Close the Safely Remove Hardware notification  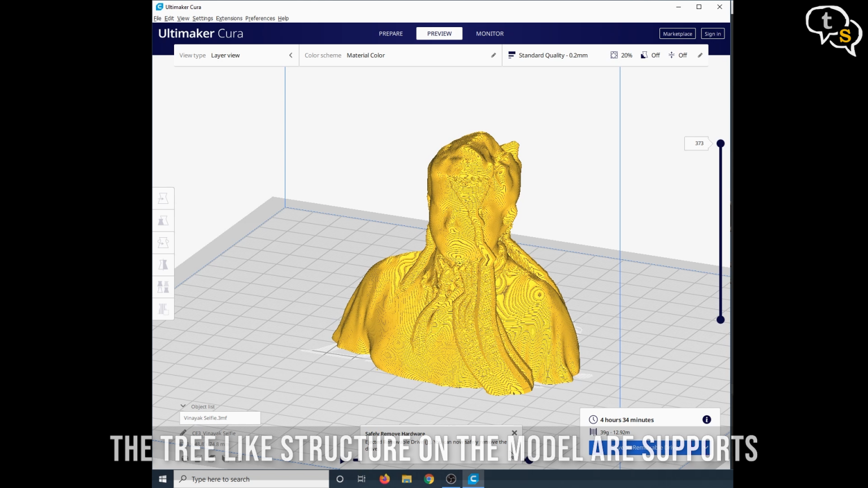(x=514, y=433)
